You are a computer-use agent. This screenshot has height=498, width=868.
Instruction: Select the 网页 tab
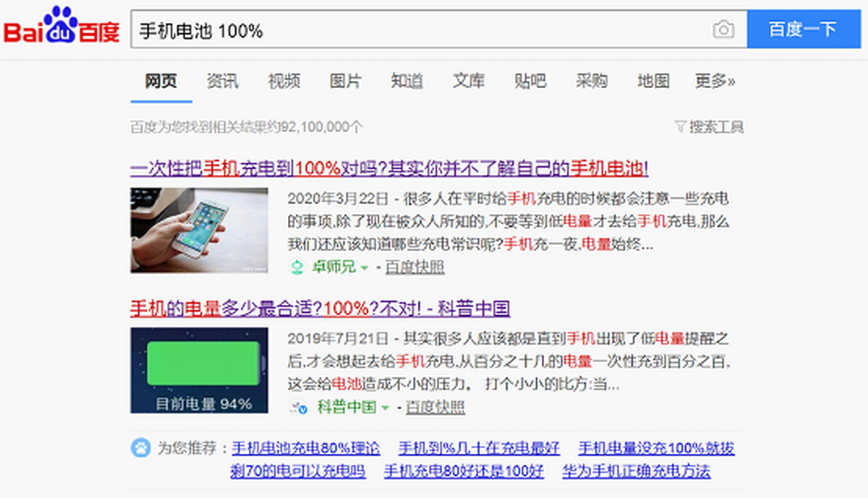161,82
